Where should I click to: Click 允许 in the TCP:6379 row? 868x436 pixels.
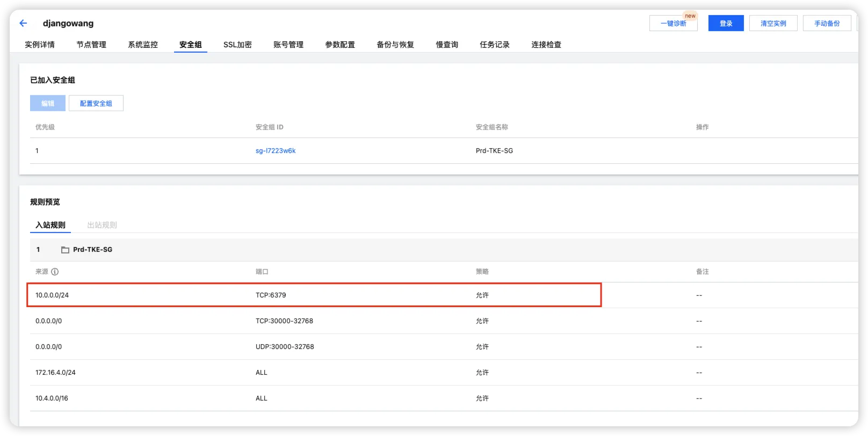[482, 295]
